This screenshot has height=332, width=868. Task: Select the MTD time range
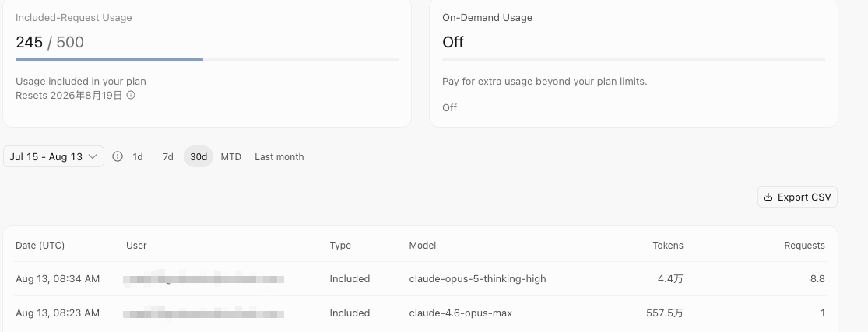pos(231,156)
